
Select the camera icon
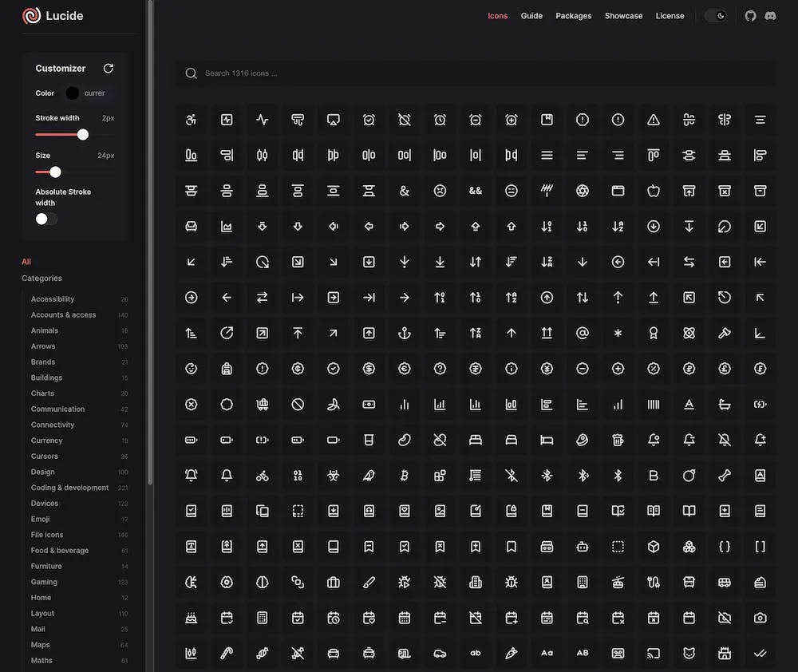click(760, 618)
